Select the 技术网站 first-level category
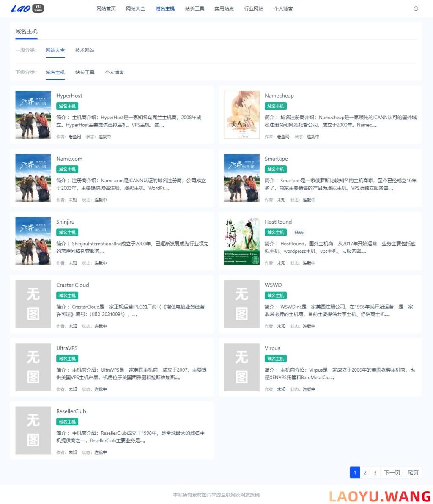This screenshot has height=504, width=433. [x=85, y=50]
